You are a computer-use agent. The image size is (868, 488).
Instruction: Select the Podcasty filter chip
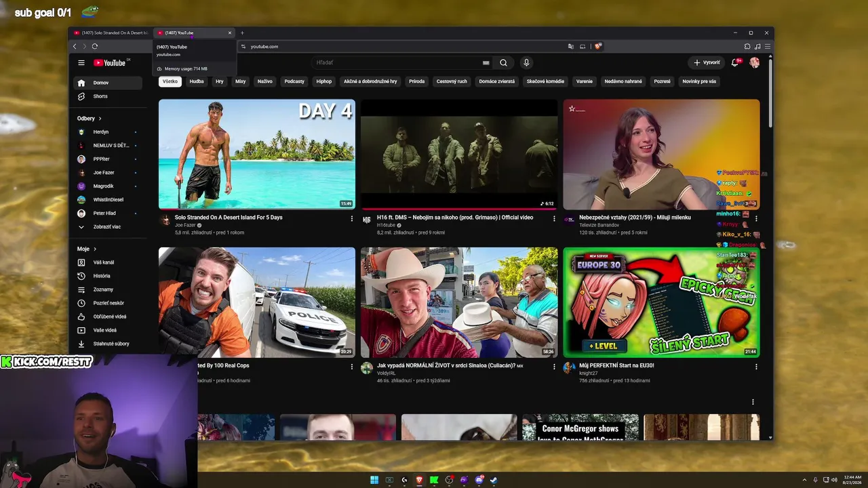point(294,81)
